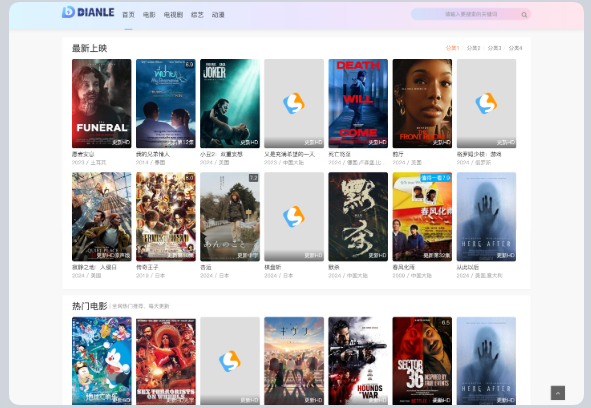
Task: Open the A Quiet Place poster
Action: pyautogui.click(x=102, y=216)
